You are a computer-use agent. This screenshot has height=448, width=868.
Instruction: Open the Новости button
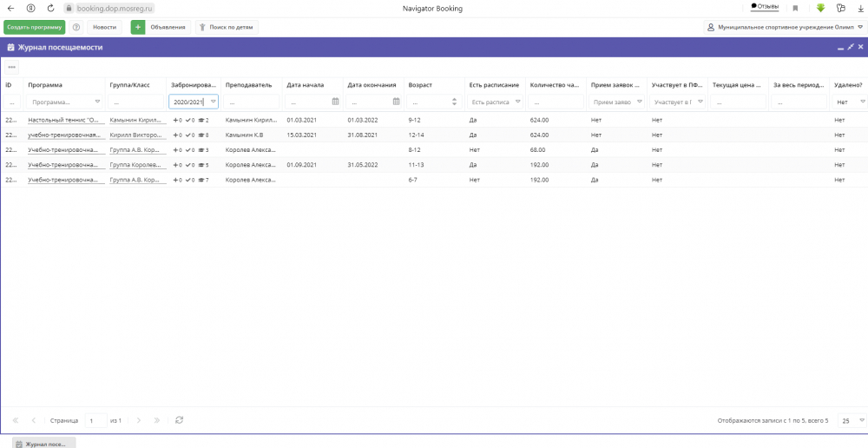(x=105, y=27)
